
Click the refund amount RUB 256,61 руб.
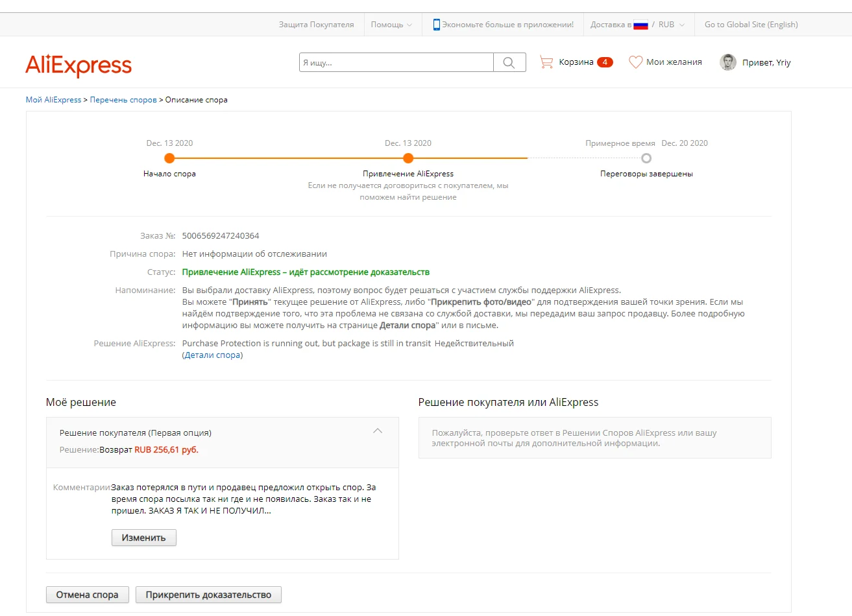pyautogui.click(x=166, y=450)
